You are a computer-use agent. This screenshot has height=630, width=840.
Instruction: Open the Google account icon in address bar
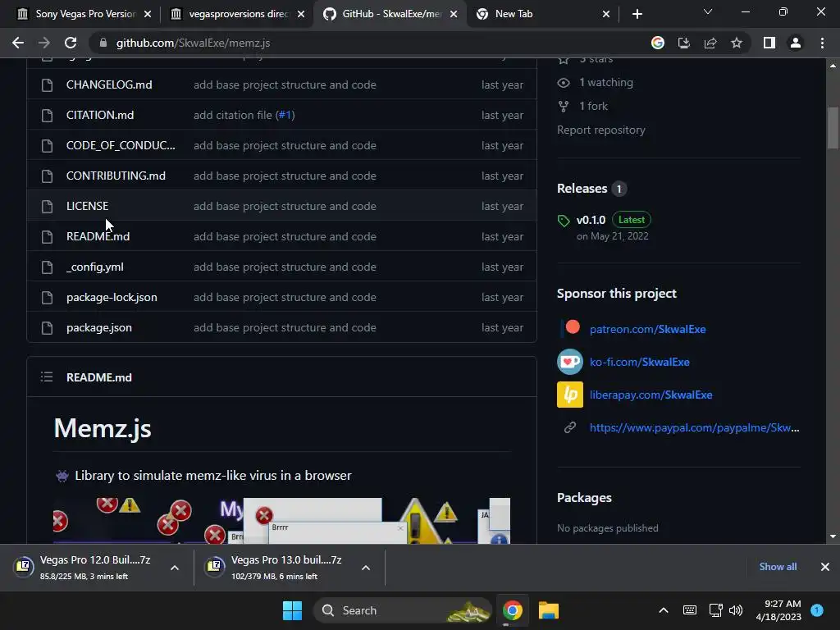(658, 43)
